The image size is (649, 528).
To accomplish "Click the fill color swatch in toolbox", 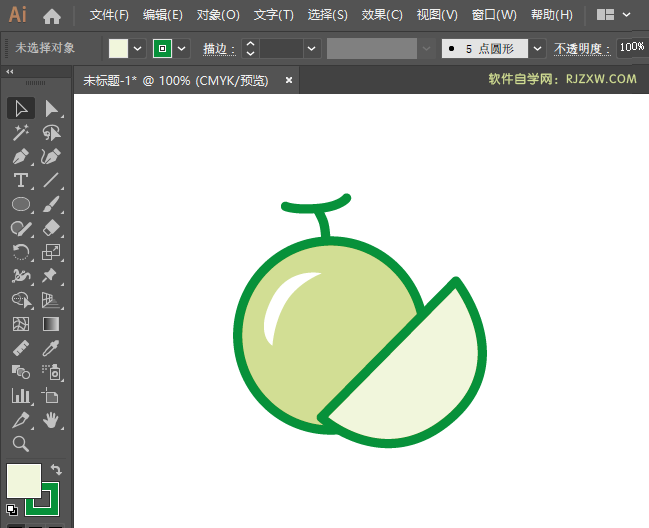I will (24, 480).
